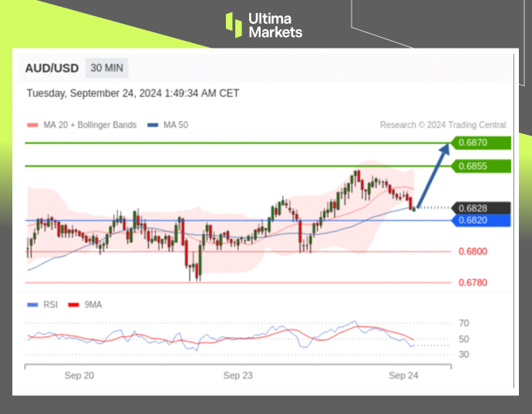This screenshot has width=532, height=414.
Task: Click the Ultima Markets brand name text
Action: point(274,25)
